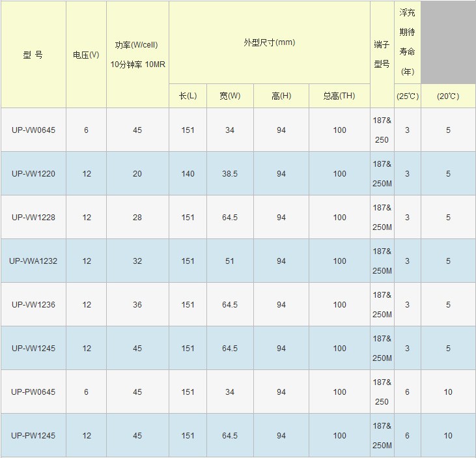Select the UP-PW1245 model name
476x458 pixels.
[33, 436]
